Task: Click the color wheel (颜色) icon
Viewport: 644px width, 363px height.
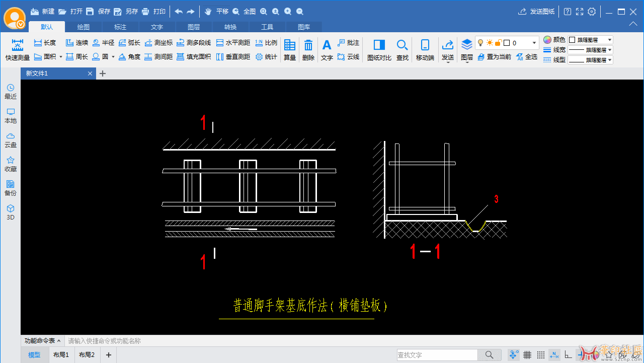Action: pyautogui.click(x=547, y=40)
